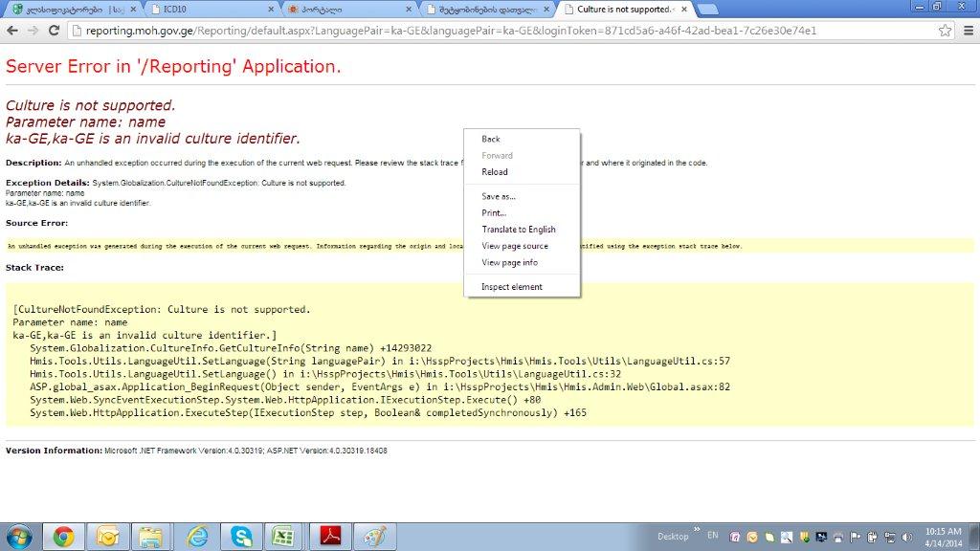Click the reload page icon in toolbar
Image resolution: width=980 pixels, height=551 pixels.
coord(53,31)
